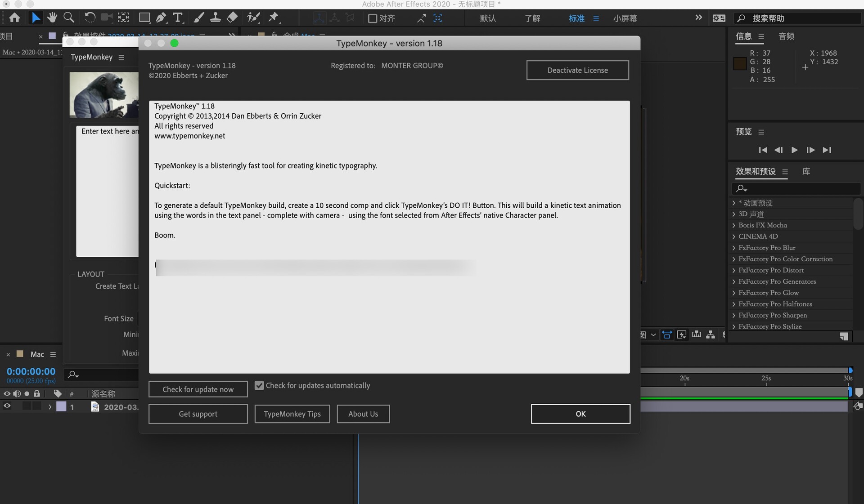
Task: Expand the 3D 声道 effects category
Action: click(x=733, y=214)
